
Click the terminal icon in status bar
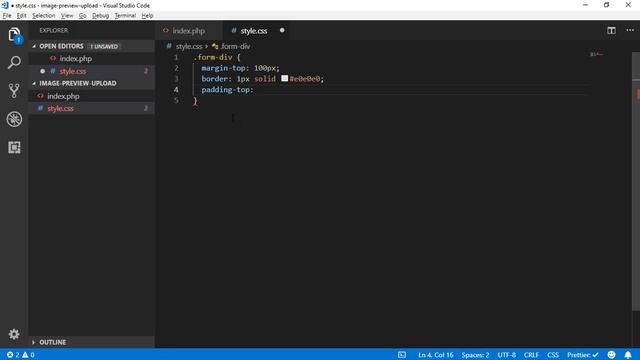pos(402,355)
